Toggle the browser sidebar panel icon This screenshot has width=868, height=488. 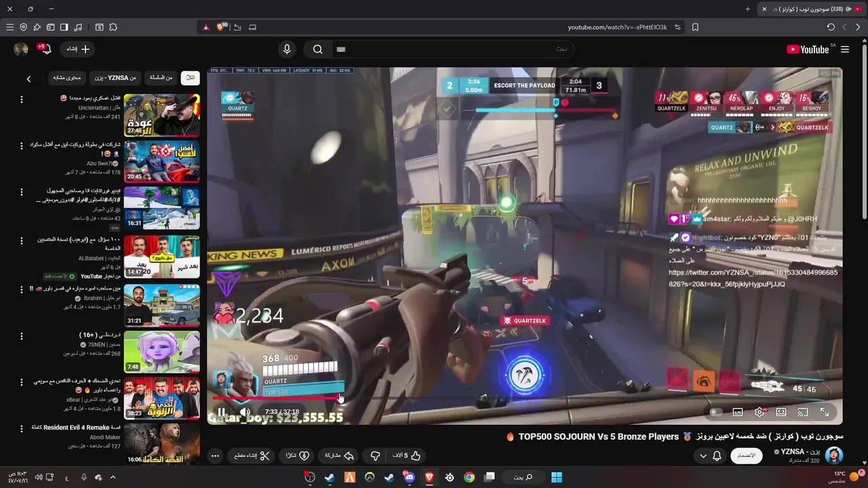tap(64, 27)
